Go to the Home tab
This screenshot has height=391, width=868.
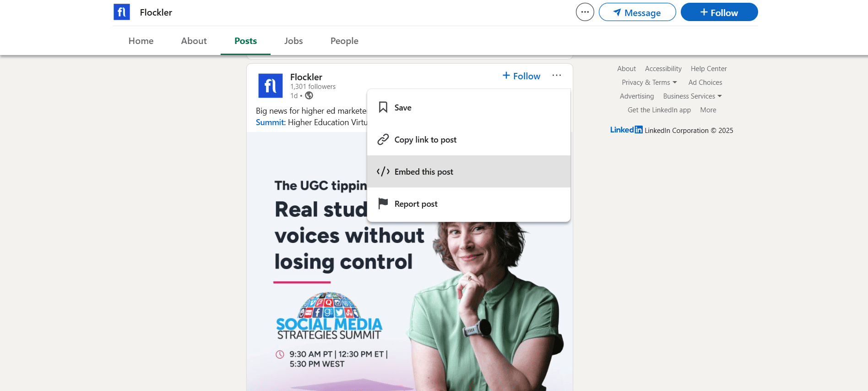click(x=141, y=41)
